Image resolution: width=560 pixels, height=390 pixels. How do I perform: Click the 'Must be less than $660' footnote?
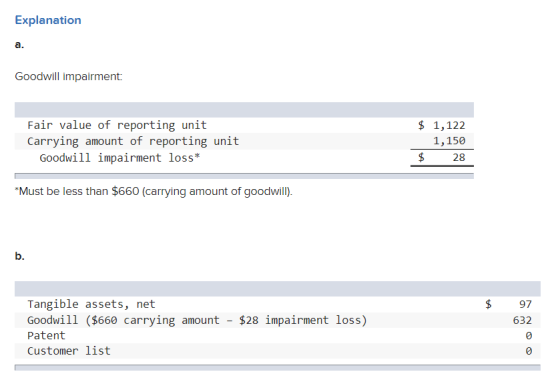point(154,191)
